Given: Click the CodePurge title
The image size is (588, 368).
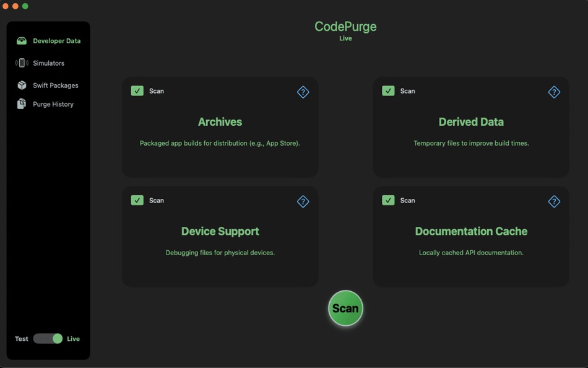Looking at the screenshot, I should click(x=345, y=26).
